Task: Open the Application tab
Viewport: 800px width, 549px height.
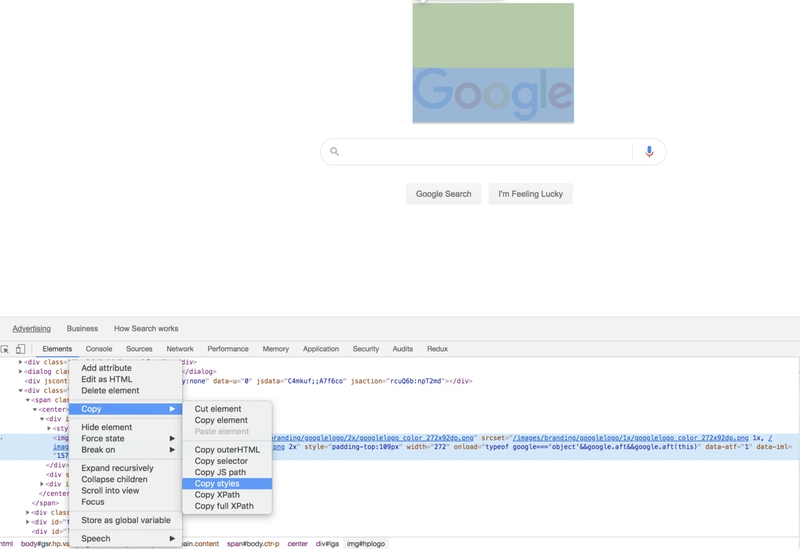Action: point(321,349)
